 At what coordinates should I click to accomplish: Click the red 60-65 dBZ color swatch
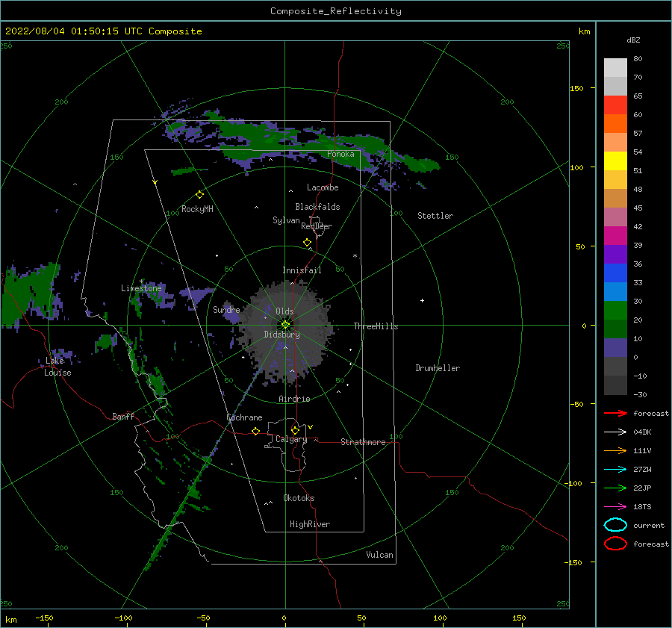pos(615,105)
